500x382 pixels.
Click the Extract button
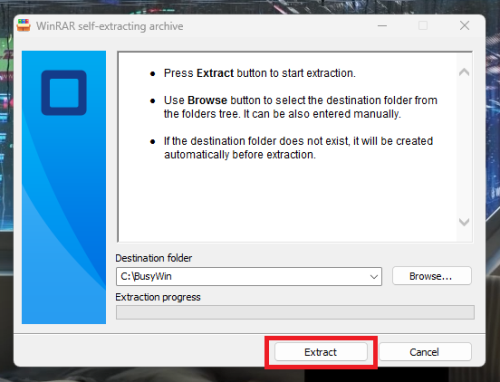[x=321, y=352]
